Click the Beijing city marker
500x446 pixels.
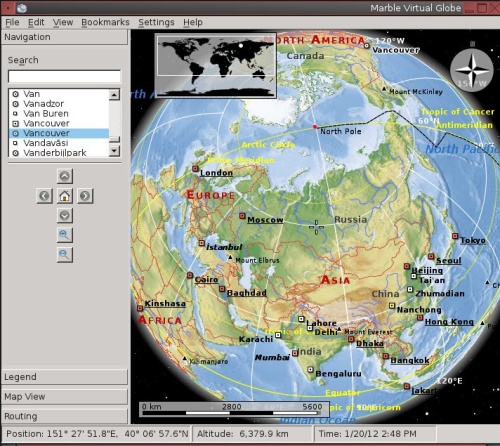click(407, 266)
